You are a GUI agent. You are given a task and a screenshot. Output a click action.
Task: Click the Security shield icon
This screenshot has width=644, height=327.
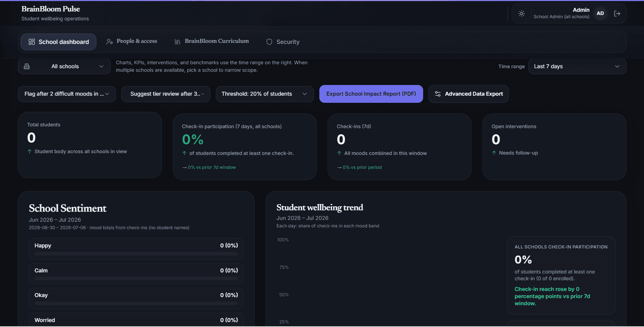(269, 42)
